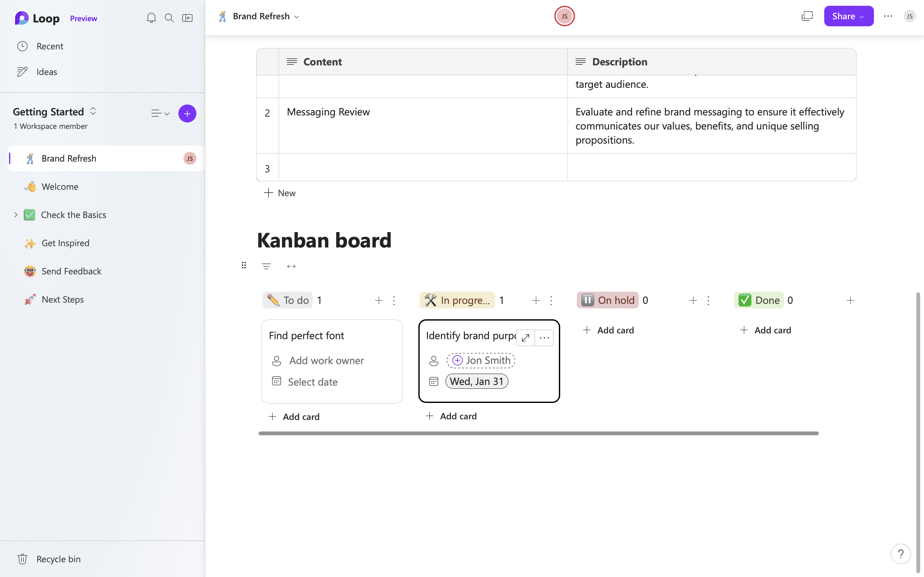Click the search magnifier icon
Viewport: 924px width, 577px height.
[169, 18]
